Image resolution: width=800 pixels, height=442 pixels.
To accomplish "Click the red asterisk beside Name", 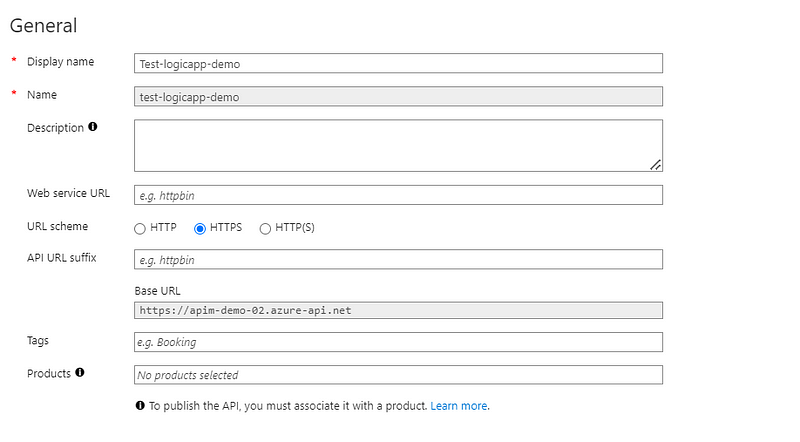I will tap(14, 94).
